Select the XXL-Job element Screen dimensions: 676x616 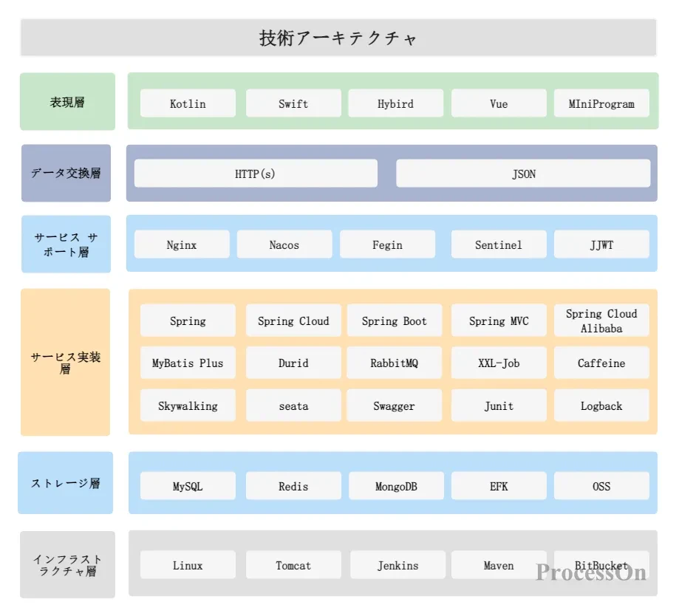pyautogui.click(x=499, y=363)
